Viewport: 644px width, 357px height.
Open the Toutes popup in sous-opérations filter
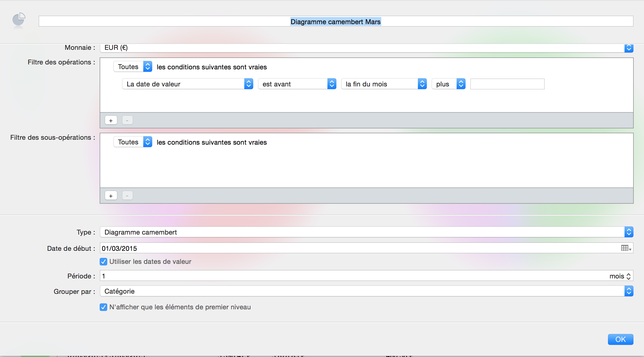coord(133,142)
